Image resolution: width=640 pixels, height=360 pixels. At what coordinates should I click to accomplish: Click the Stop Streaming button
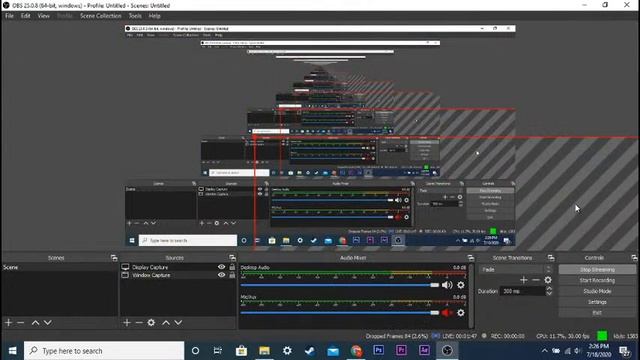tap(597, 269)
